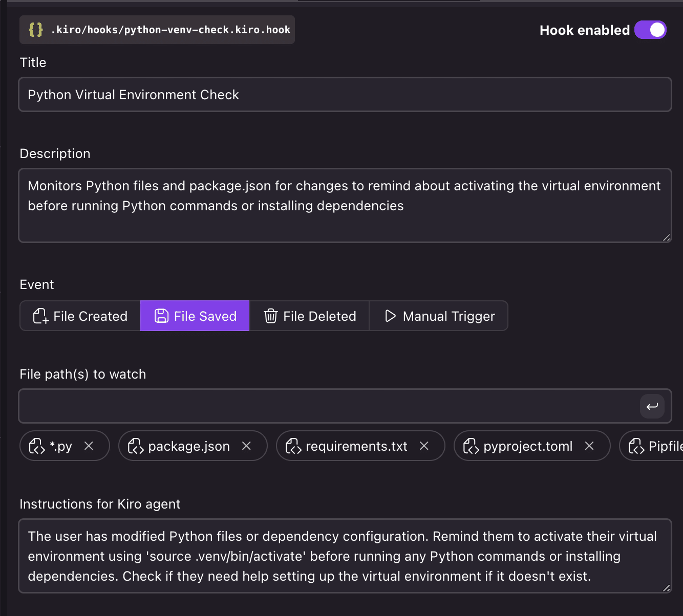683x616 pixels.
Task: Remove the package.json path chip
Action: pos(246,446)
